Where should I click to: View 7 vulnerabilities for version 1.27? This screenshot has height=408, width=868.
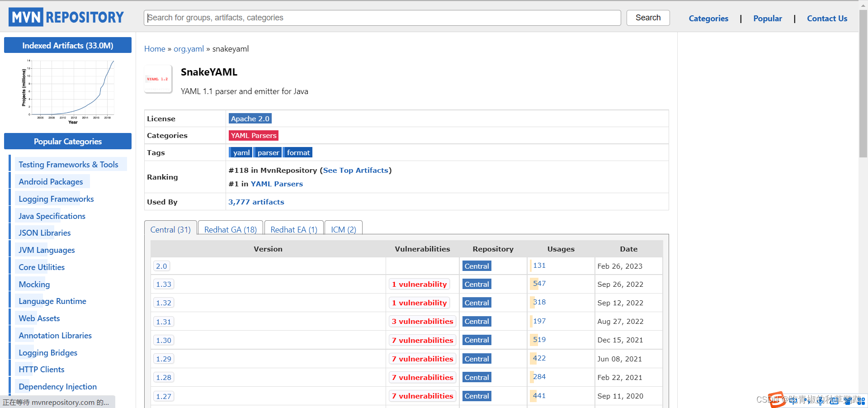422,396
